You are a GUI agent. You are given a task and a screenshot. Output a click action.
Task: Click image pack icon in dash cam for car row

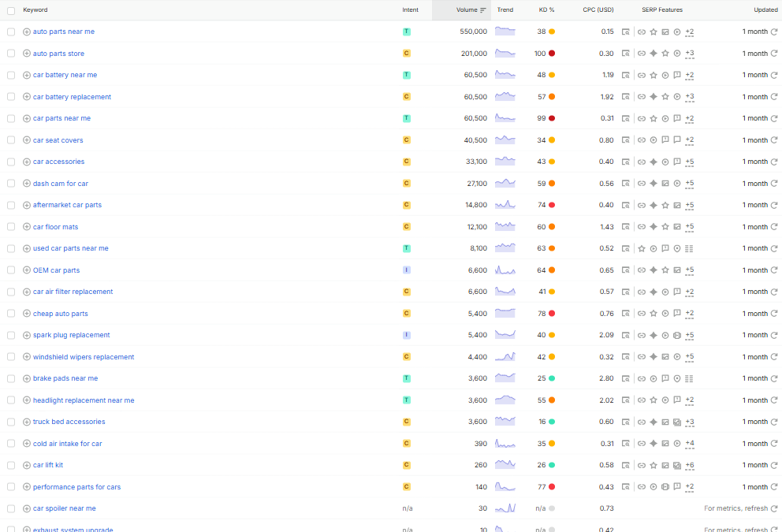(665, 184)
